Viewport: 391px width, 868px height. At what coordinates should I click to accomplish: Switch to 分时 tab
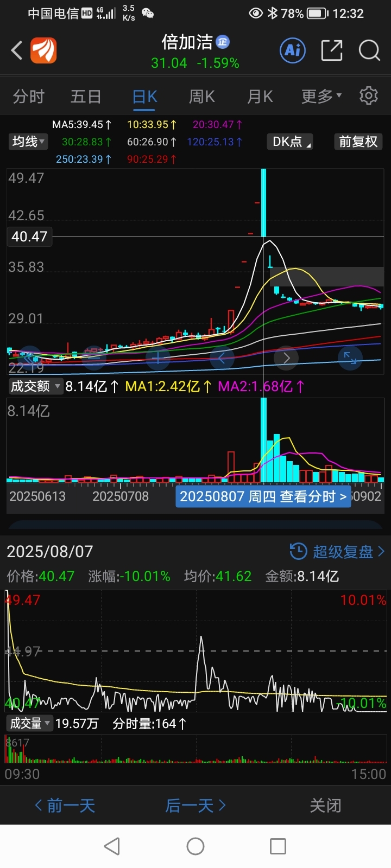29,97
